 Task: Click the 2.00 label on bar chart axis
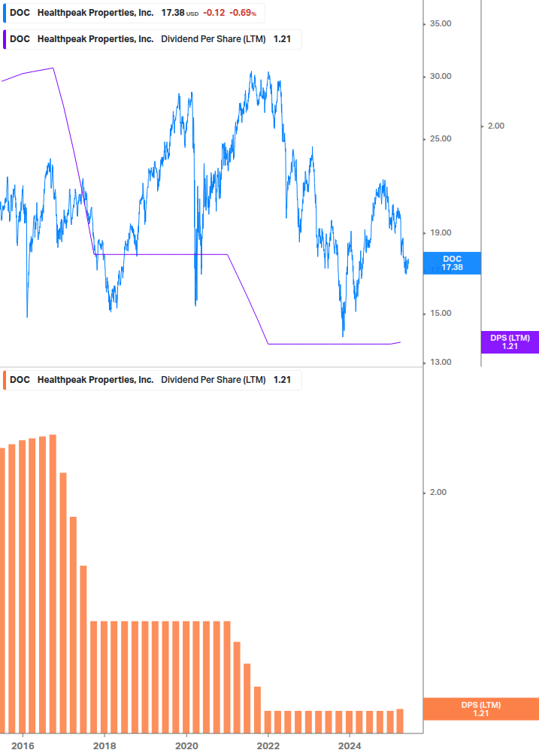click(438, 492)
